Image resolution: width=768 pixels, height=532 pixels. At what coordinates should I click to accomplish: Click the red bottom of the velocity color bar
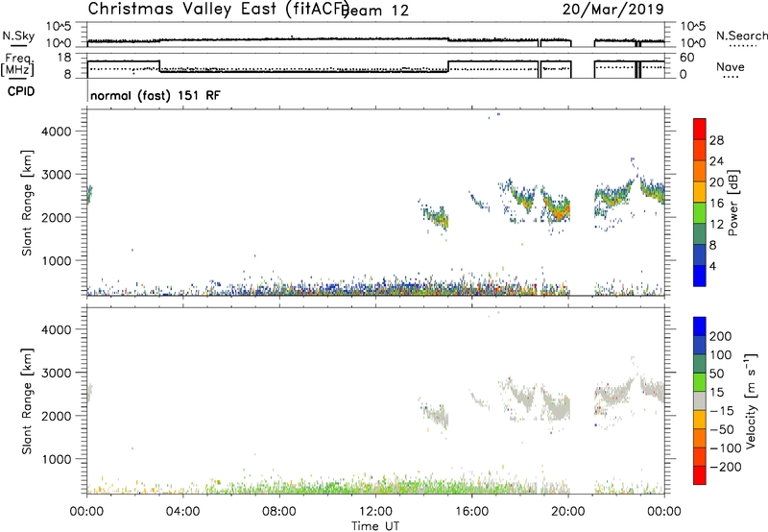pos(700,475)
